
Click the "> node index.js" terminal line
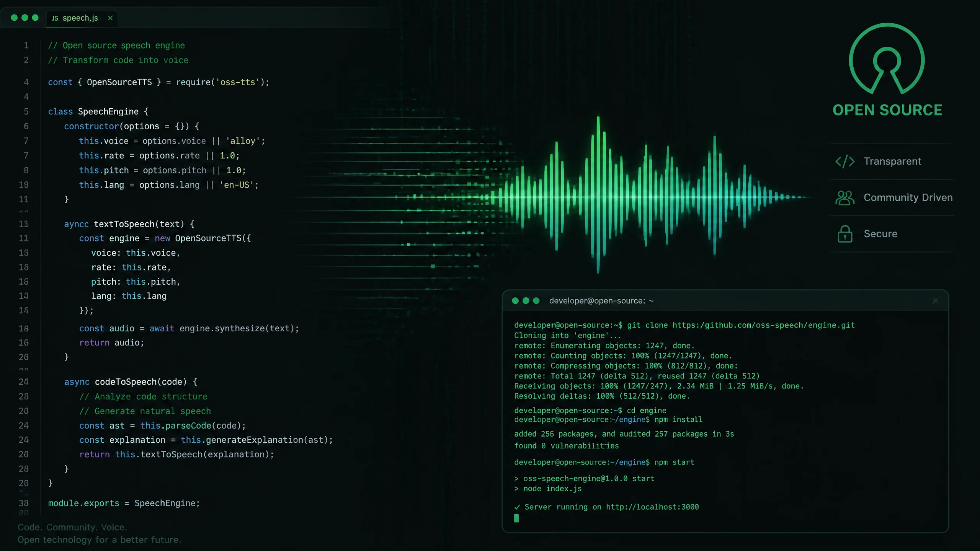548,489
